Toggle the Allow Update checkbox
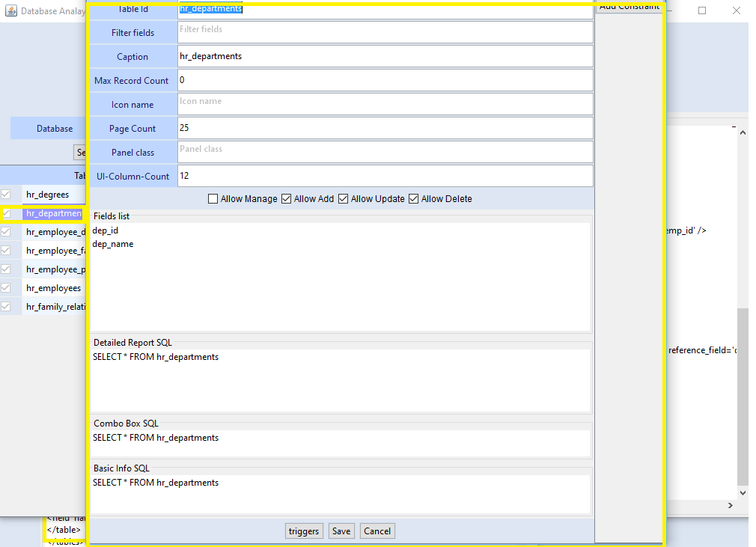The image size is (756, 547). pos(344,199)
